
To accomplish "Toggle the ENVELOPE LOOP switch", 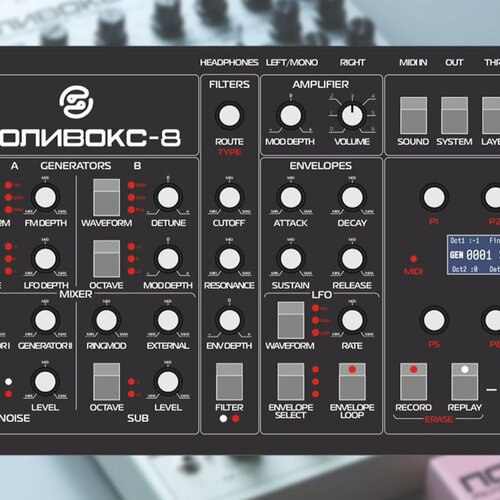I will click(352, 381).
